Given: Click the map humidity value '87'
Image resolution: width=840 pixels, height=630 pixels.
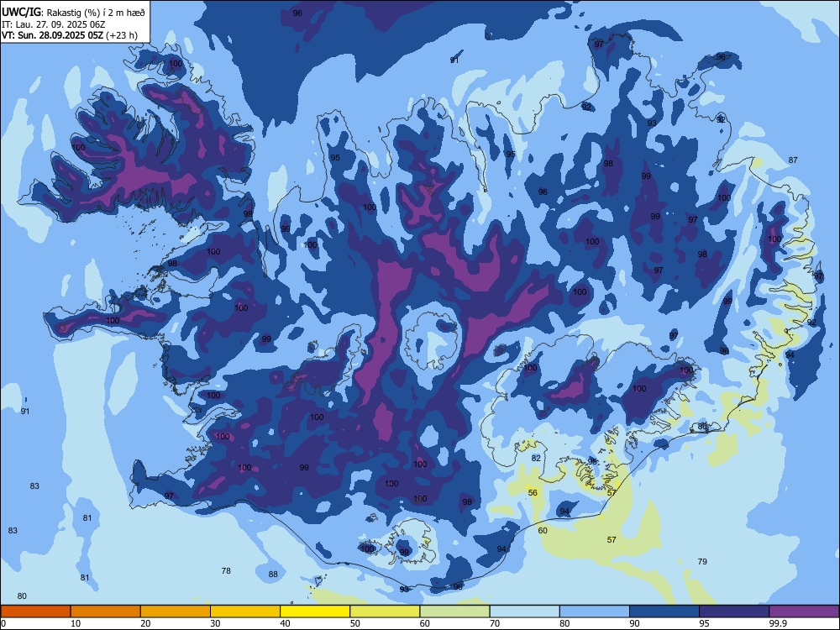Looking at the screenshot, I should [x=793, y=160].
